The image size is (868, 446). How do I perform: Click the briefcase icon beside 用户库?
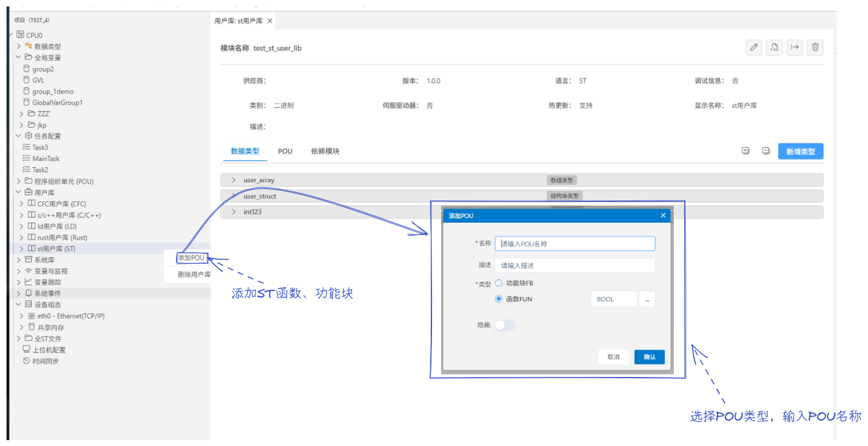click(29, 192)
